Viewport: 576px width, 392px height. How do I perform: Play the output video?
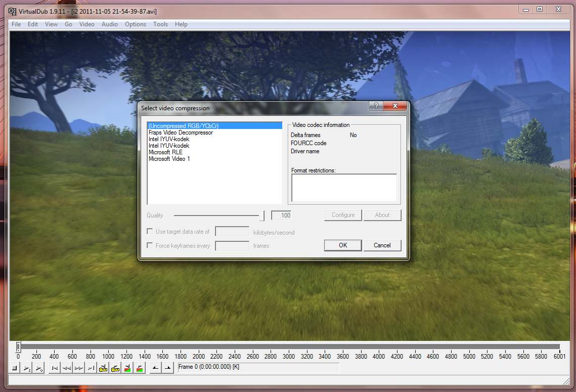click(x=38, y=368)
